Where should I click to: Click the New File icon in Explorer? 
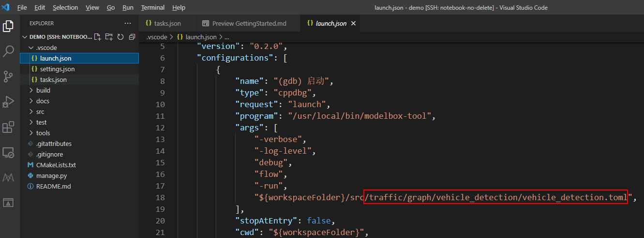[98, 37]
